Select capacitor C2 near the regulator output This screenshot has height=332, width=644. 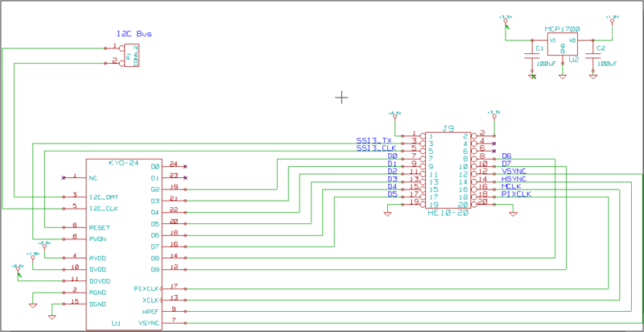(594, 56)
